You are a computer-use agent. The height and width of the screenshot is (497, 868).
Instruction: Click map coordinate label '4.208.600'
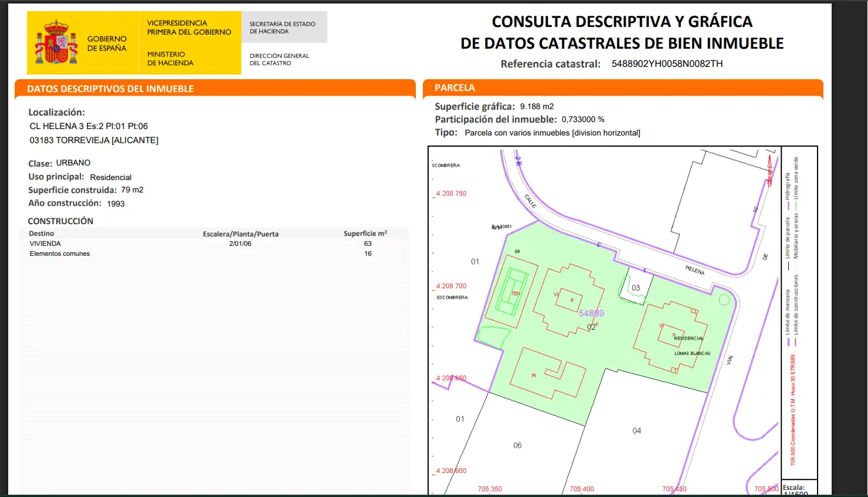(x=451, y=471)
